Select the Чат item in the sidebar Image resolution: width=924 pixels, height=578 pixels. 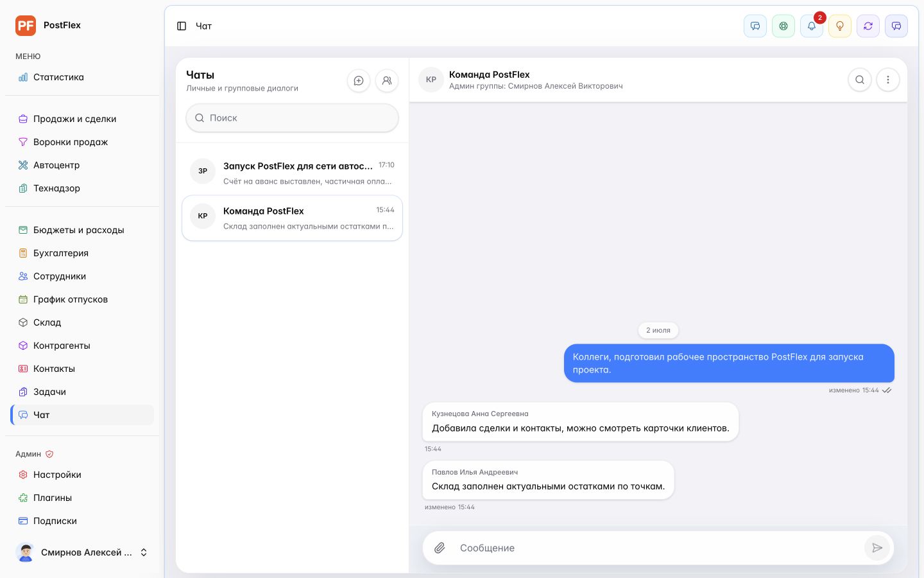click(x=82, y=415)
